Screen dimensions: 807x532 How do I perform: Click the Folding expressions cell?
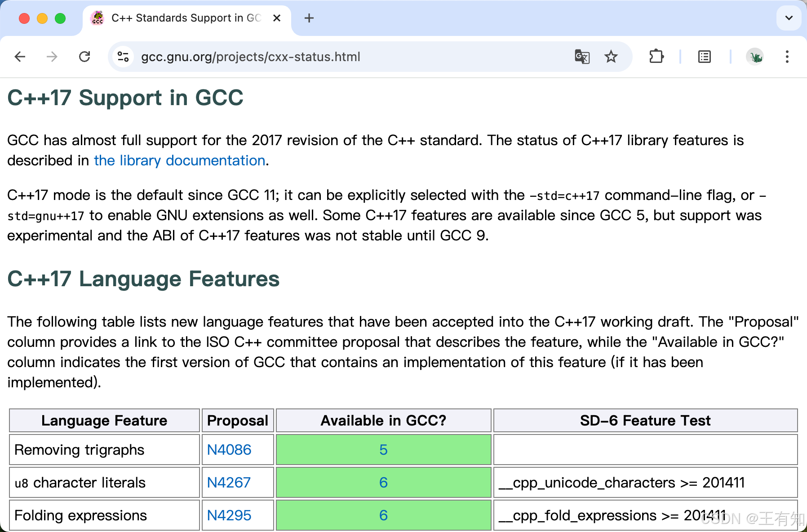click(x=104, y=515)
